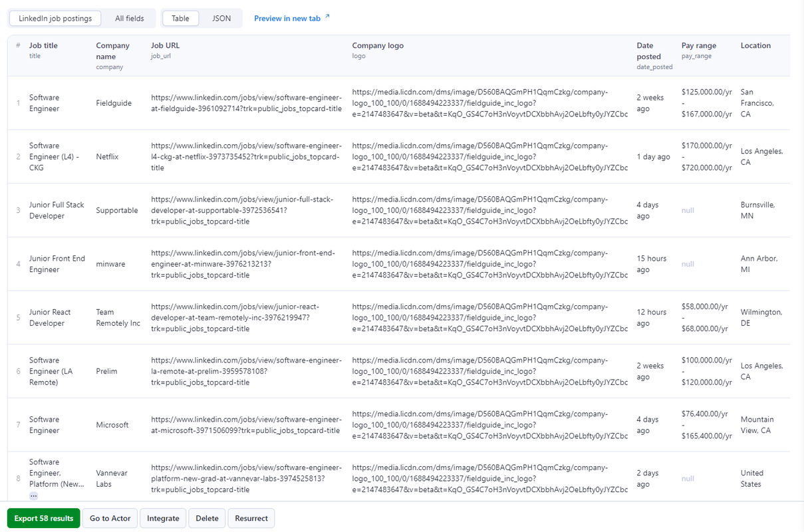The height and width of the screenshot is (532, 804).
Task: Expand truncated job title ellipsis in row 8
Action: [x=34, y=496]
